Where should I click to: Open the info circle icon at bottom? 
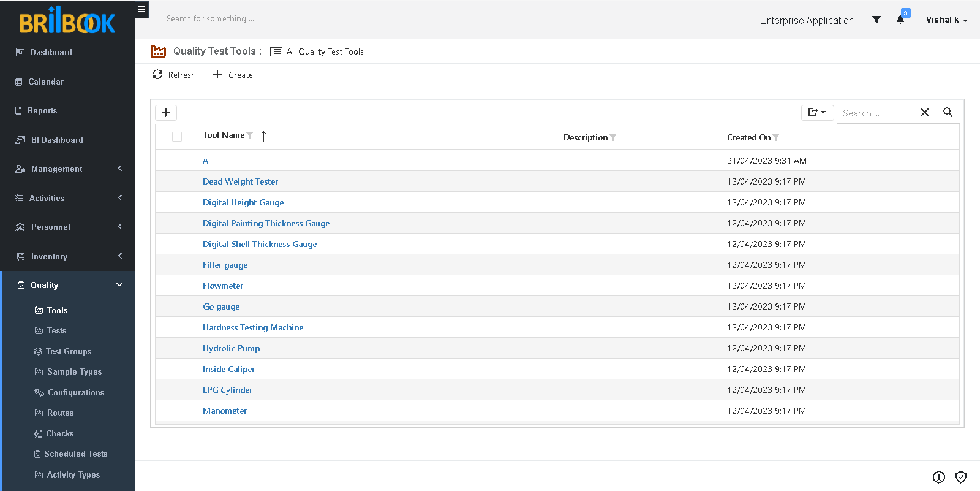(939, 477)
